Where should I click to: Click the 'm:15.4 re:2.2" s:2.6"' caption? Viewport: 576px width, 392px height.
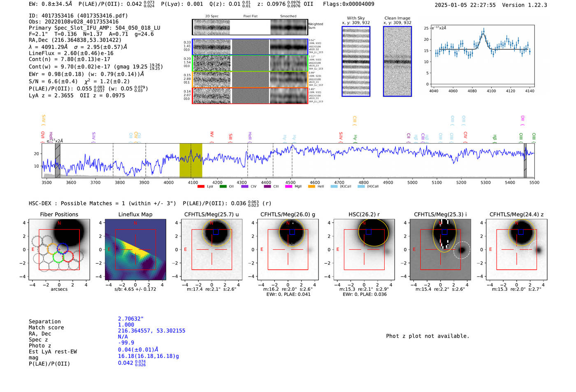pyautogui.click(x=440, y=289)
